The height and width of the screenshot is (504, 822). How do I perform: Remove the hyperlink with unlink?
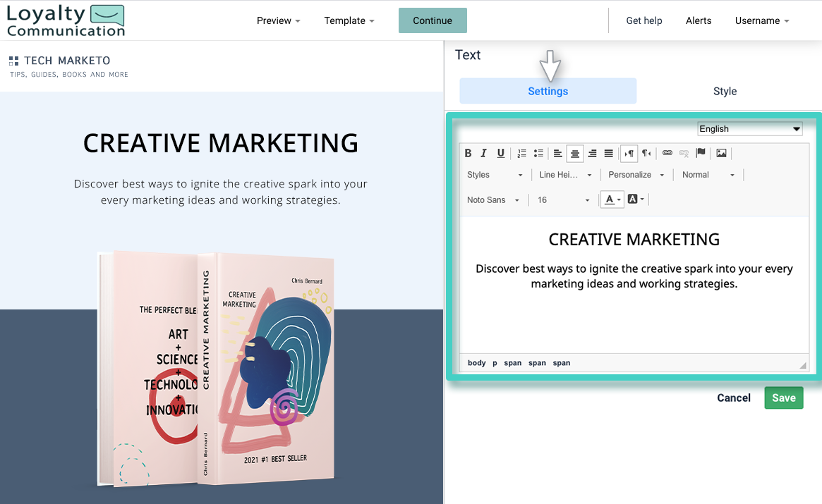684,153
